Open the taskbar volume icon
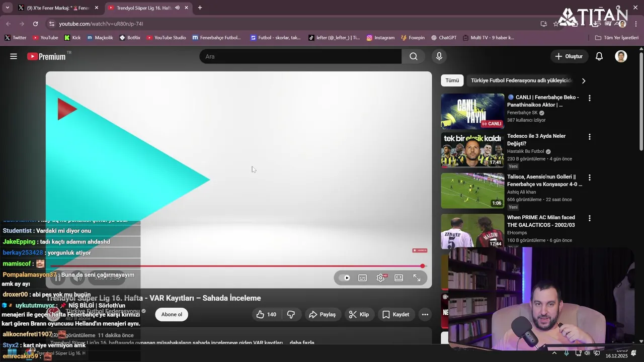 click(587, 353)
